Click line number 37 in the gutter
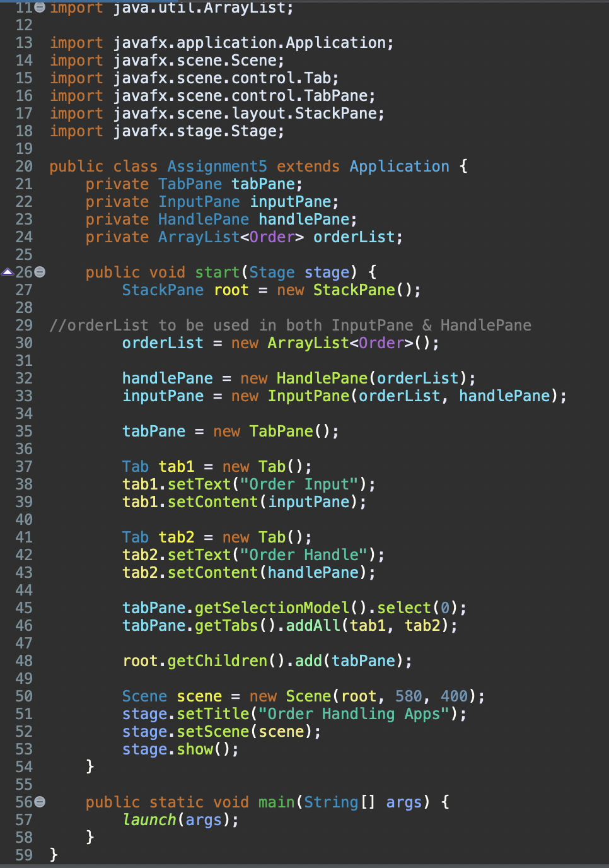Viewport: 609px width, 868px height. (x=23, y=466)
